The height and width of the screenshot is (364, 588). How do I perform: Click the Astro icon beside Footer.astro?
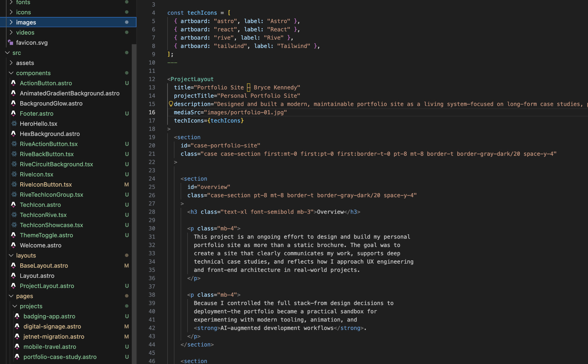13,113
